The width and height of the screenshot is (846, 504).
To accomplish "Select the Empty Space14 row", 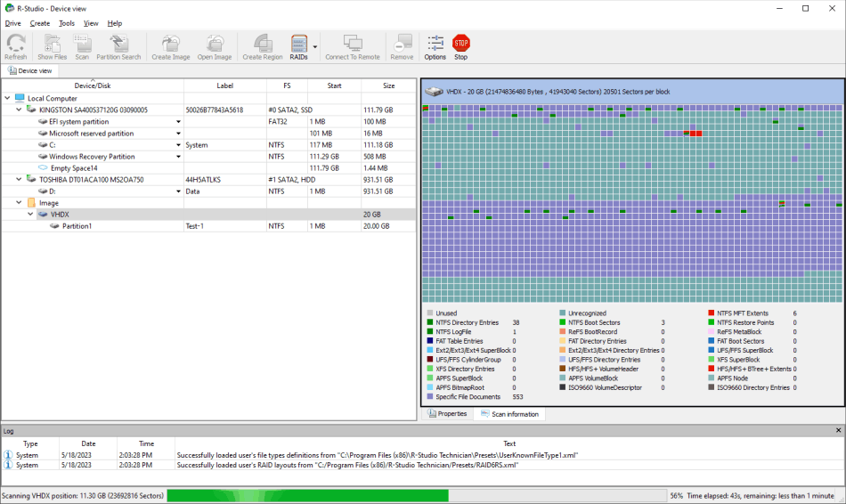I will coord(208,167).
